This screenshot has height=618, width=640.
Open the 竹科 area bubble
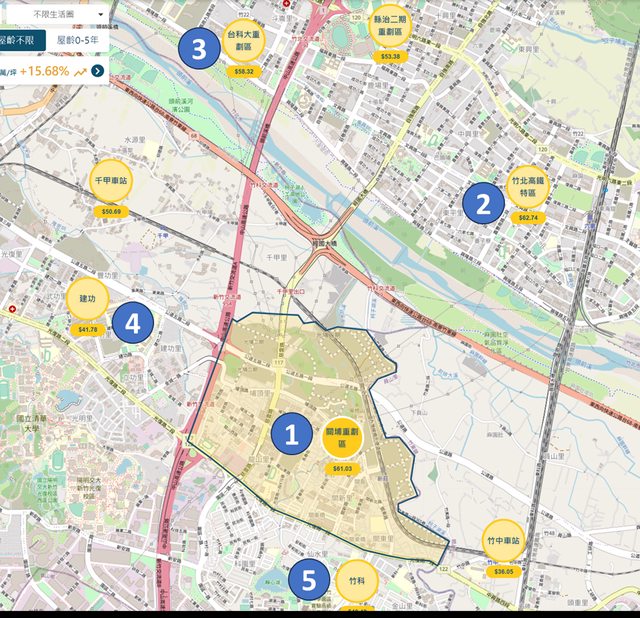click(357, 580)
